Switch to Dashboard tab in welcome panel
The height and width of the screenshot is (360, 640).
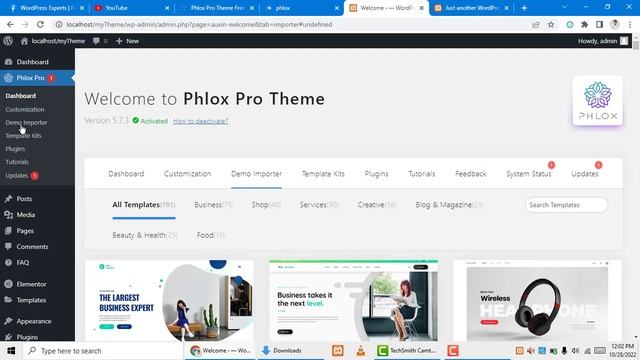[126, 174]
